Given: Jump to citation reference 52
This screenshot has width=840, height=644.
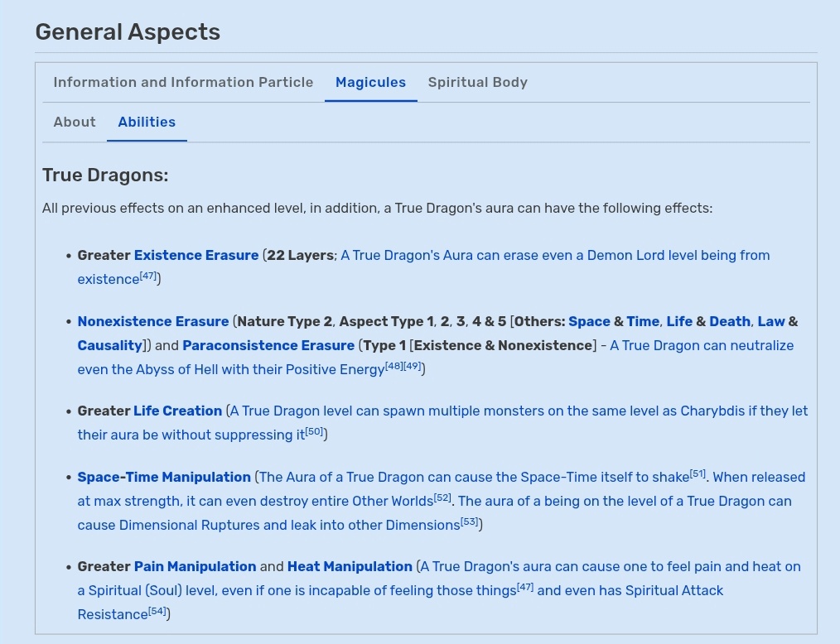Looking at the screenshot, I should click(x=442, y=497).
